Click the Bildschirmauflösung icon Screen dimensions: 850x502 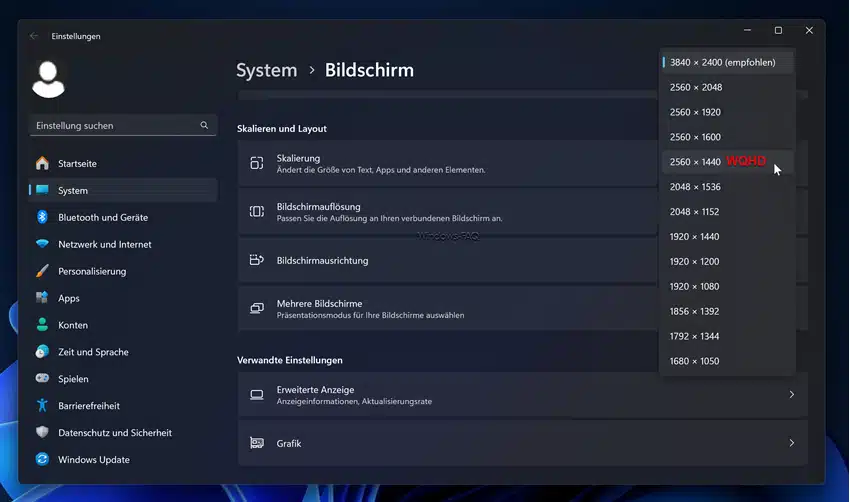[x=256, y=211]
